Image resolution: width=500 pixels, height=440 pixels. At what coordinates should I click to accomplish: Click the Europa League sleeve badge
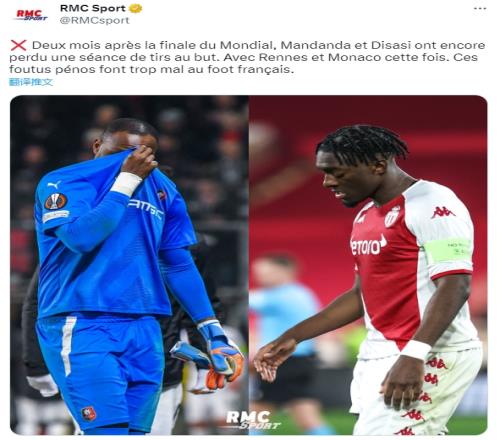click(56, 201)
